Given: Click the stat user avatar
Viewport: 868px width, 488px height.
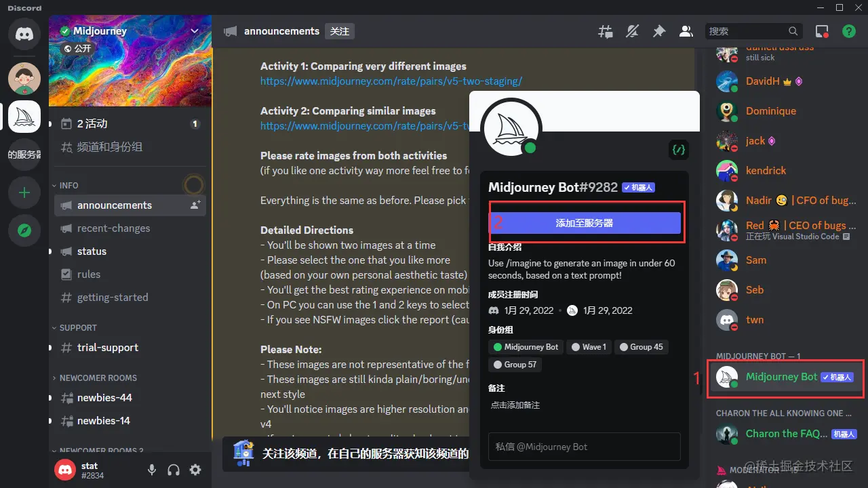Looking at the screenshot, I should pos(65,470).
